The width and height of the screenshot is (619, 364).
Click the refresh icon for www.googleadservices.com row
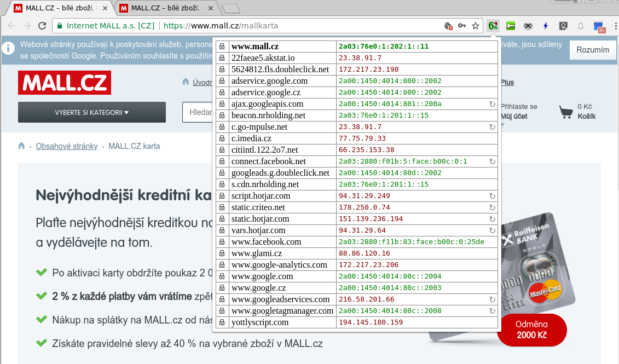(x=492, y=299)
